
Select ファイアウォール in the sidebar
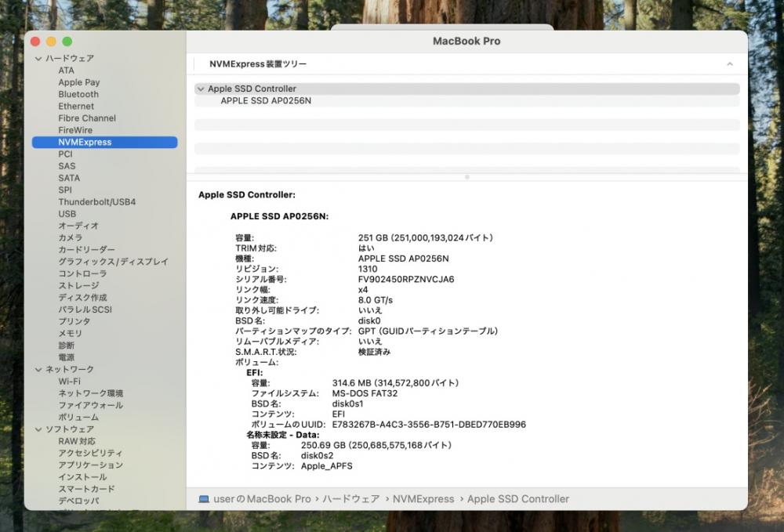pyautogui.click(x=90, y=406)
